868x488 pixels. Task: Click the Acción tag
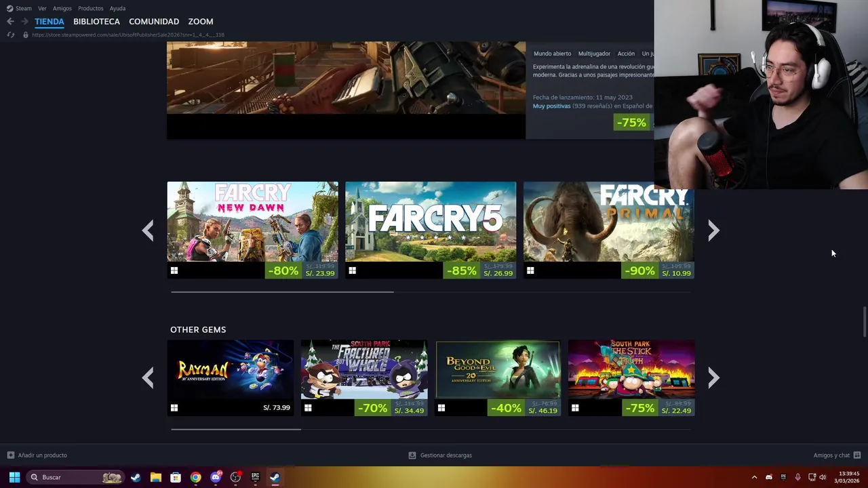626,54
